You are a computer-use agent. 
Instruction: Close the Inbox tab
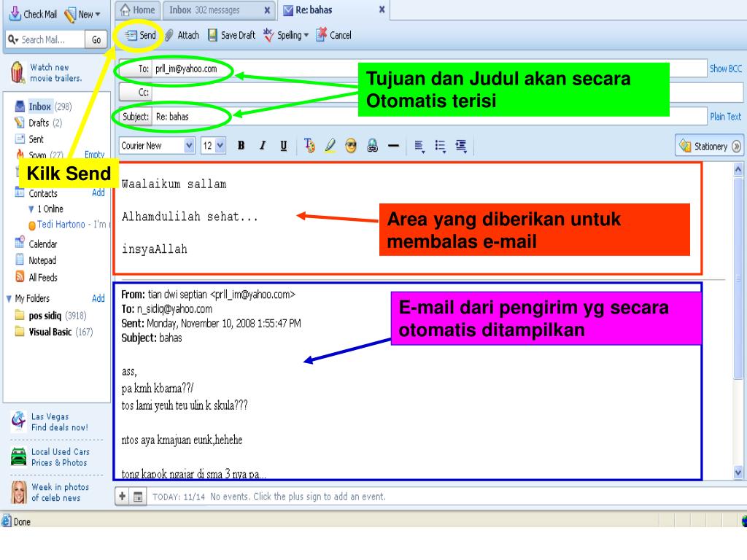click(267, 10)
